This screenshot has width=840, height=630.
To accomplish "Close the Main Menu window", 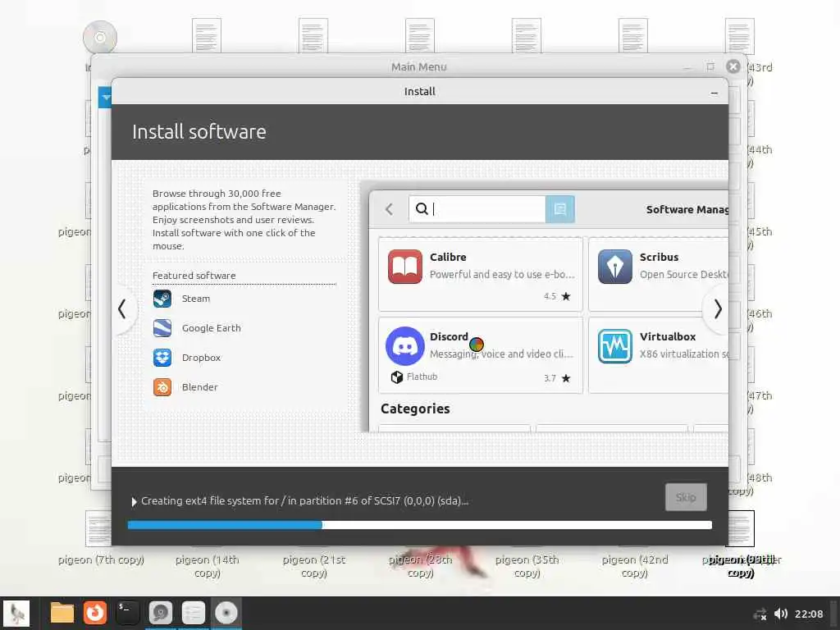I will point(733,66).
